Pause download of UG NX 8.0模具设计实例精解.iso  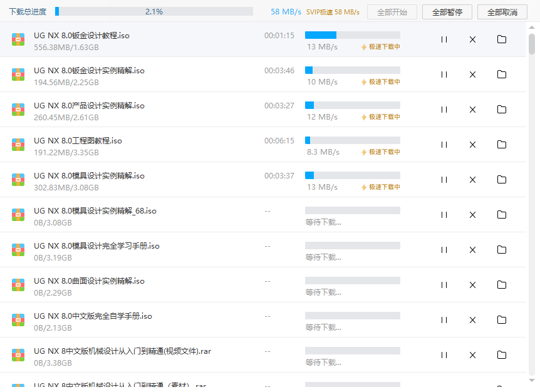(x=444, y=180)
